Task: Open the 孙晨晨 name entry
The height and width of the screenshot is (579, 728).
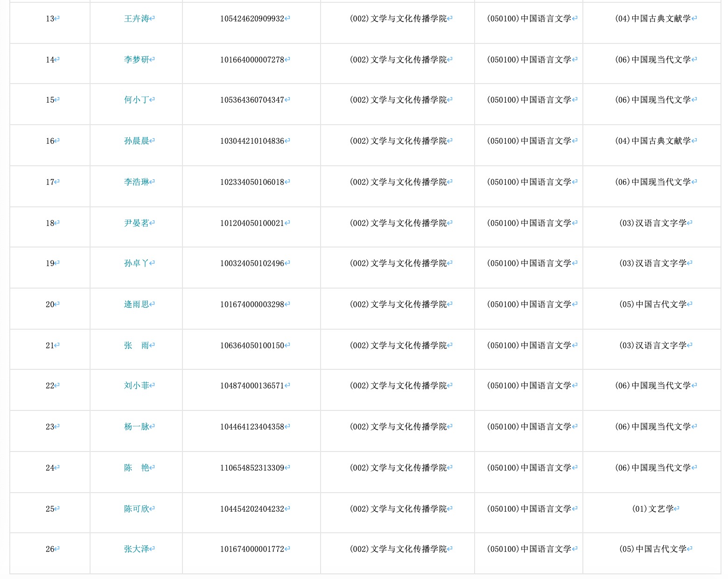Action: [x=136, y=141]
